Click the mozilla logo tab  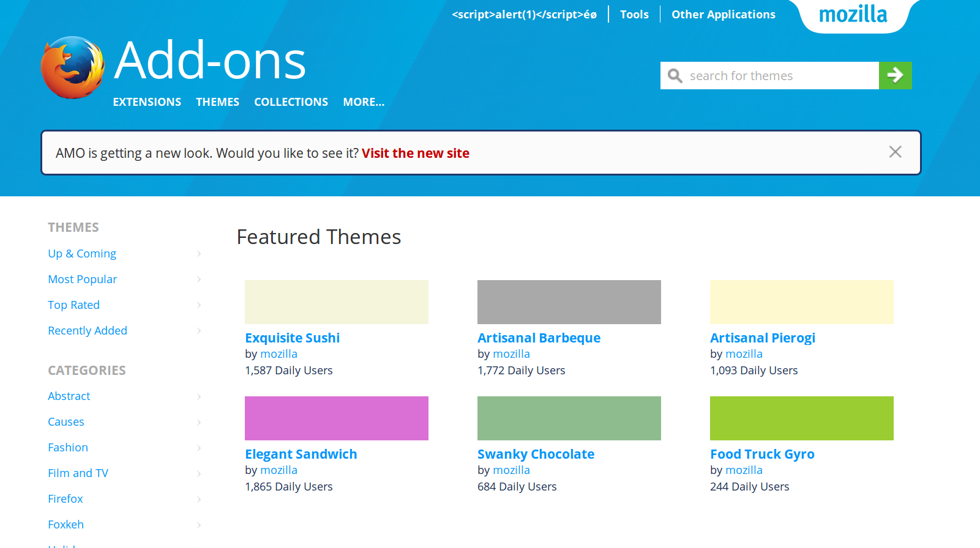pyautogui.click(x=853, y=15)
